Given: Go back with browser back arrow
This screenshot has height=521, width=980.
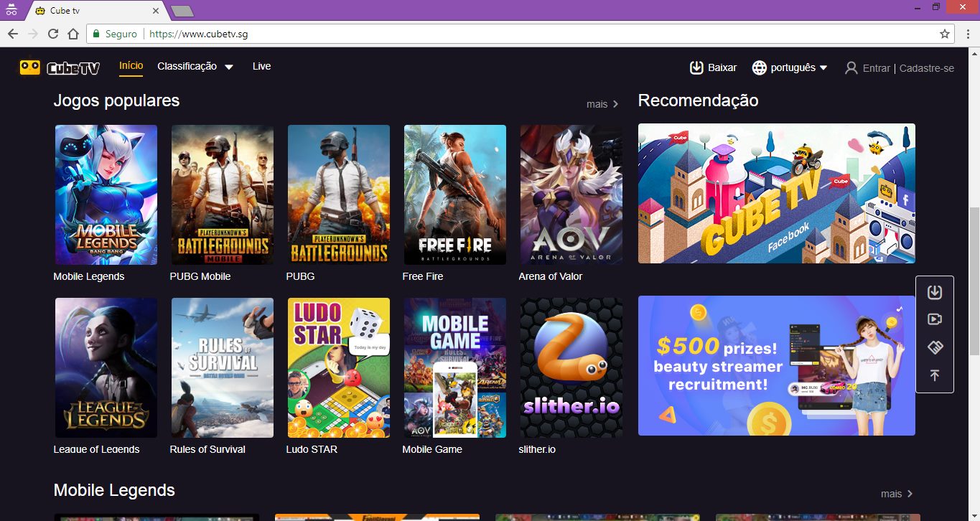Looking at the screenshot, I should 13,34.
